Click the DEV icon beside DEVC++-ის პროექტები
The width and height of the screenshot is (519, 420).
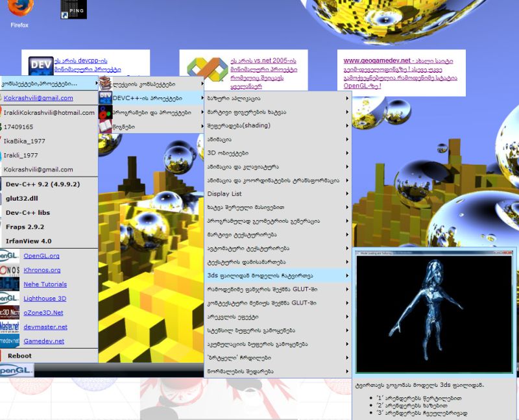[105, 98]
